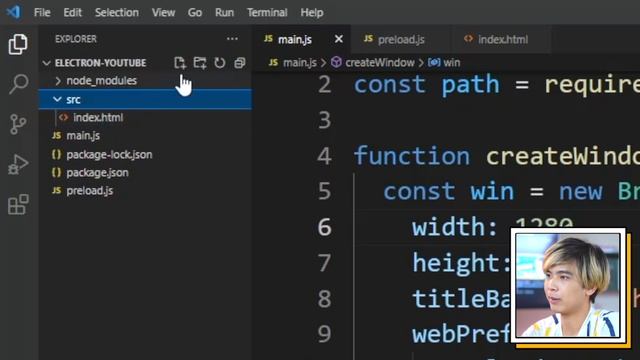
Task: Close the main.js editor tab
Action: (338, 39)
